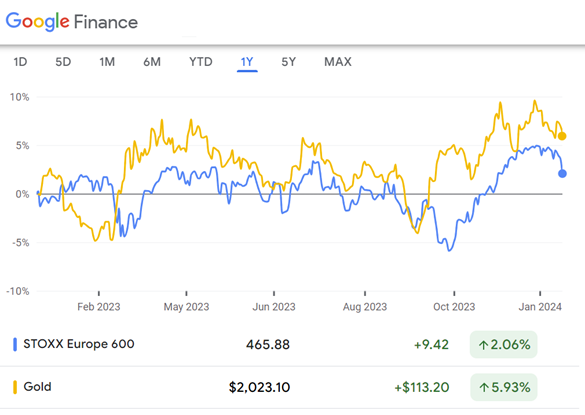The width and height of the screenshot is (585, 415).
Task: Switch to the 1M range tab
Action: [x=107, y=62]
